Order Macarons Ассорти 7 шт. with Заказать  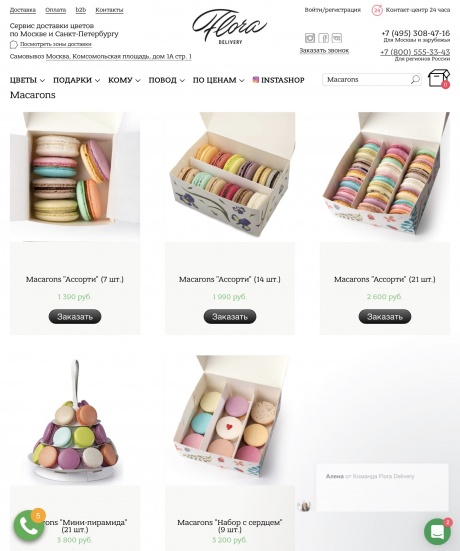tap(75, 317)
